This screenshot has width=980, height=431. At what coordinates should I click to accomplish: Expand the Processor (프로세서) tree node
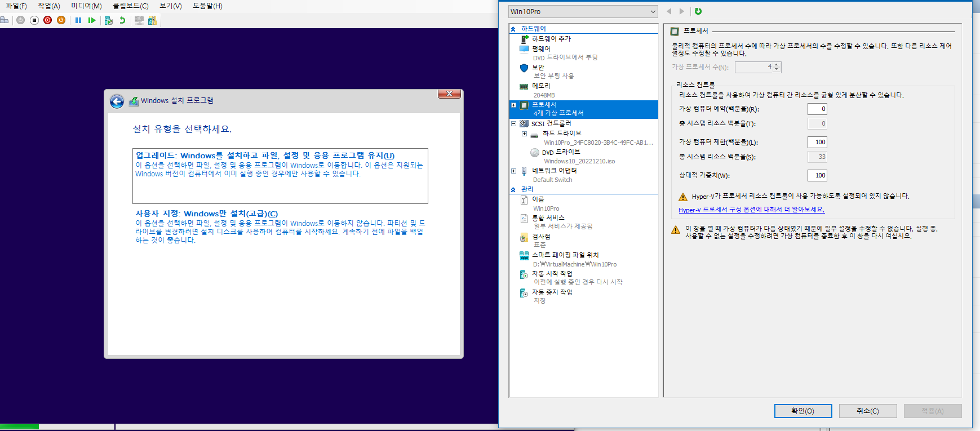tap(513, 105)
